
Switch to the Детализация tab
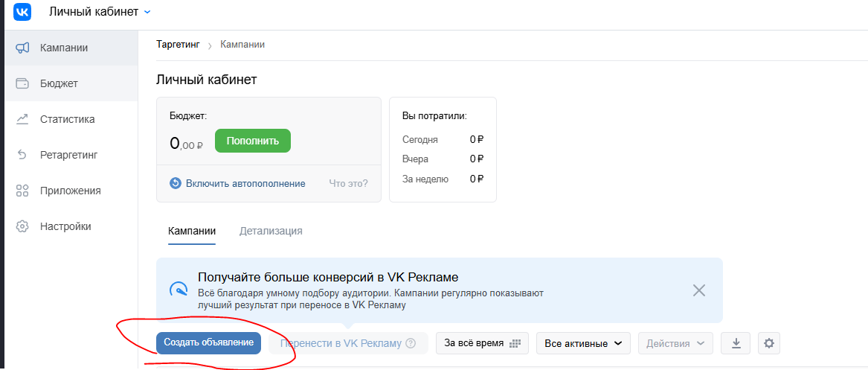271,231
